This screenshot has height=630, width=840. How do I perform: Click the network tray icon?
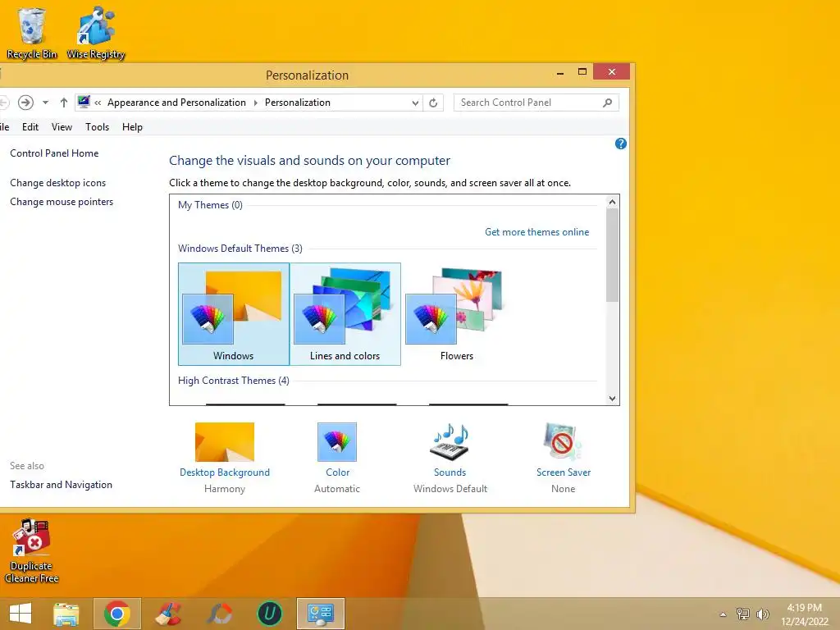(743, 614)
